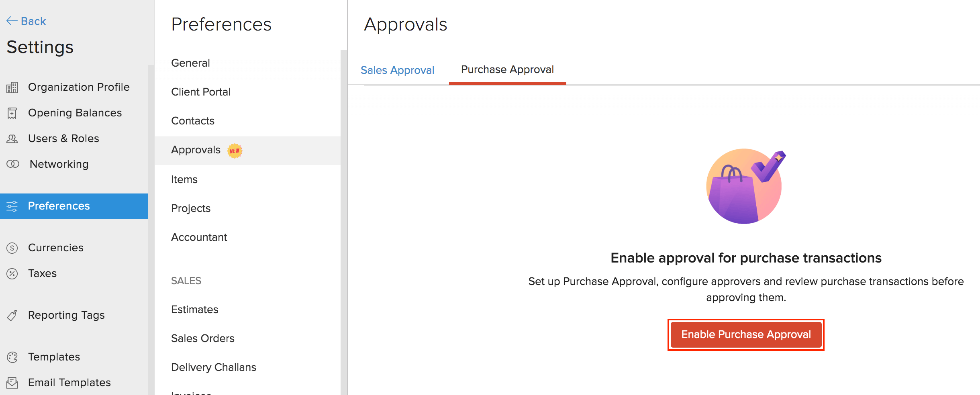Select the Purchase Approval tab
Screen dimensions: 980x395
pyautogui.click(x=507, y=70)
